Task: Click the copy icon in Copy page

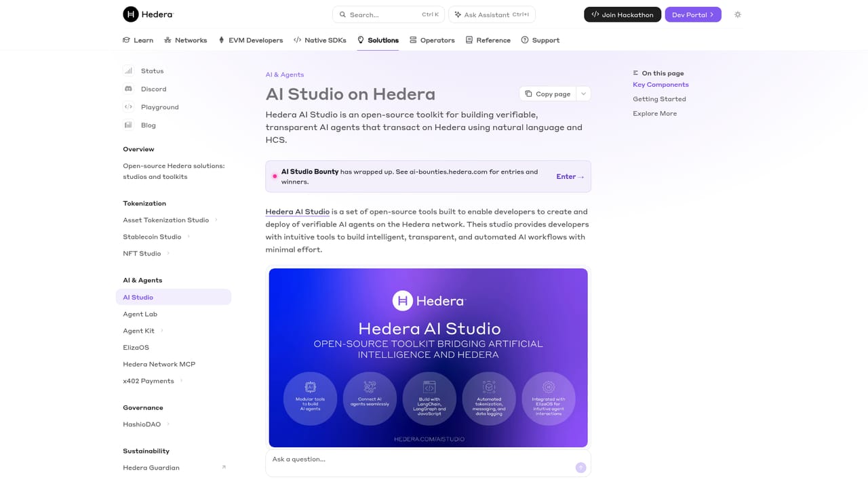Action: point(528,94)
